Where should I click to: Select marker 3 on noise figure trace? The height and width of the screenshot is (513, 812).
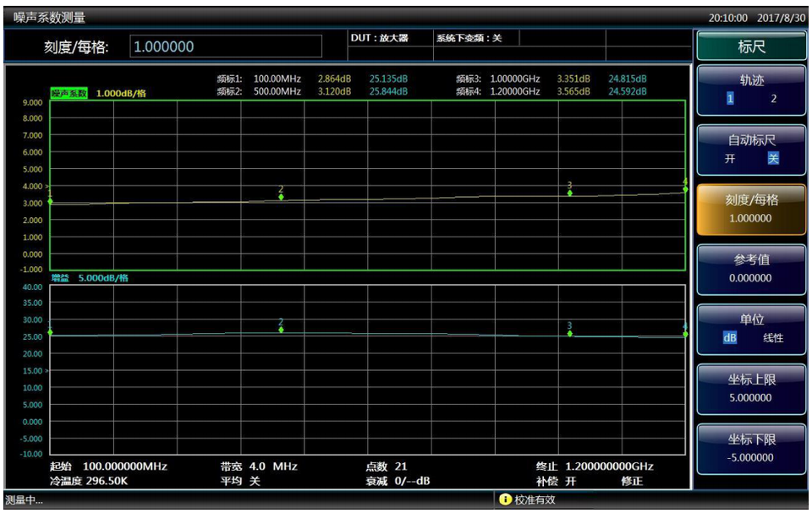[x=569, y=193]
